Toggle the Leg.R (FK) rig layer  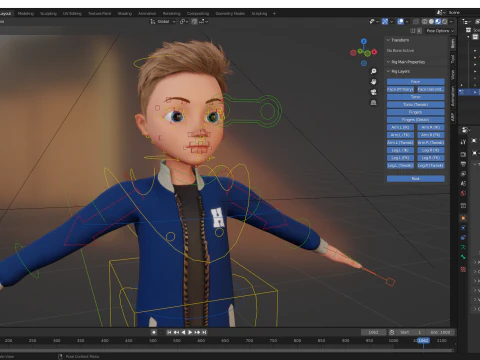(x=431, y=158)
